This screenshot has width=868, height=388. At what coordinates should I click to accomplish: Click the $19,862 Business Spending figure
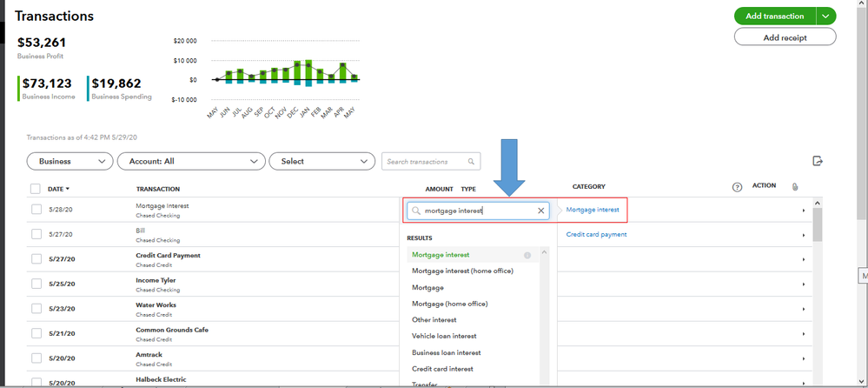point(116,84)
